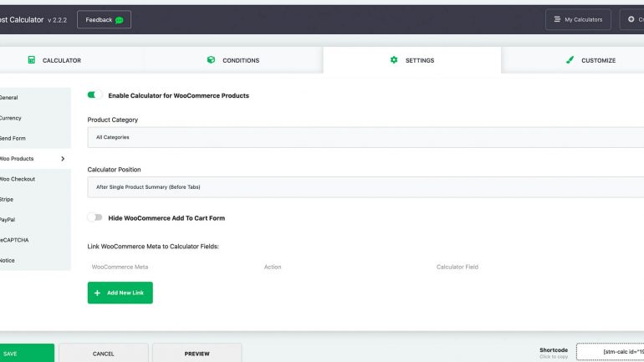This screenshot has height=362, width=644.
Task: Open My Calculators button
Action: 578,19
